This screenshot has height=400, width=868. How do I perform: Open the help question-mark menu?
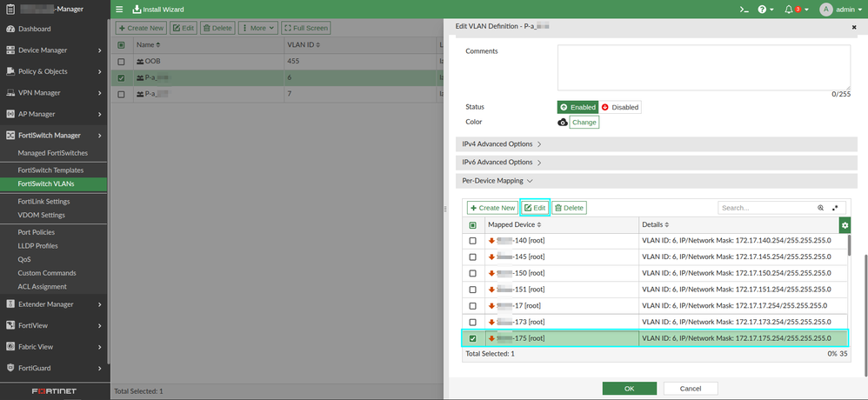(765, 10)
